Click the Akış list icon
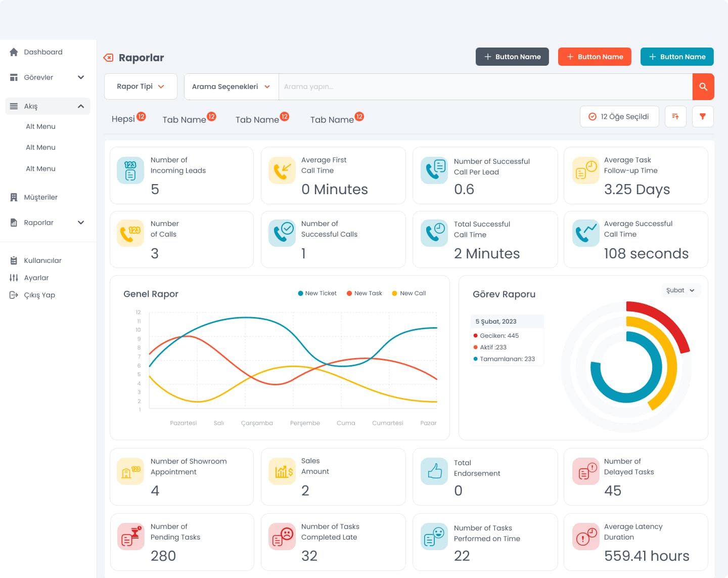 click(14, 106)
